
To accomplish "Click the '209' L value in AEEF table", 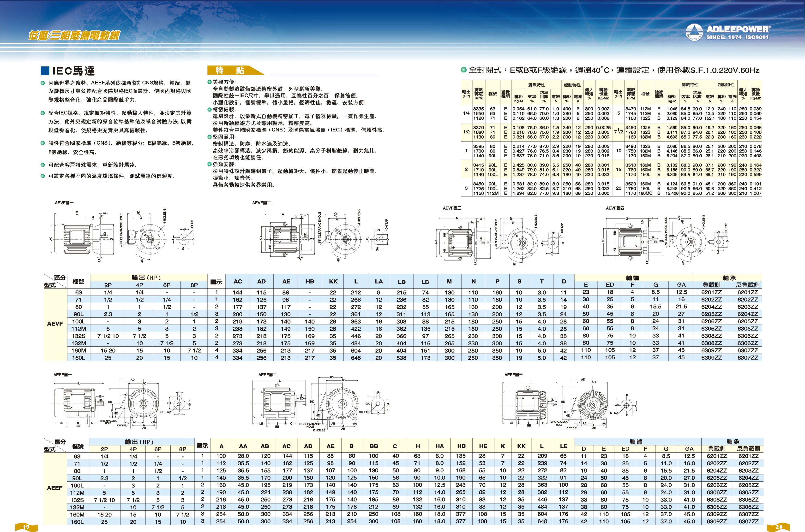I will click(542, 456).
